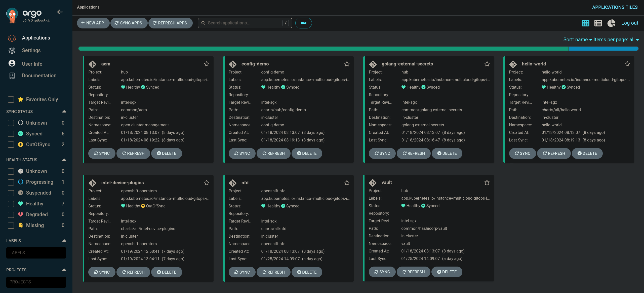Delete the nfd application
644x293 pixels.
[307, 272]
